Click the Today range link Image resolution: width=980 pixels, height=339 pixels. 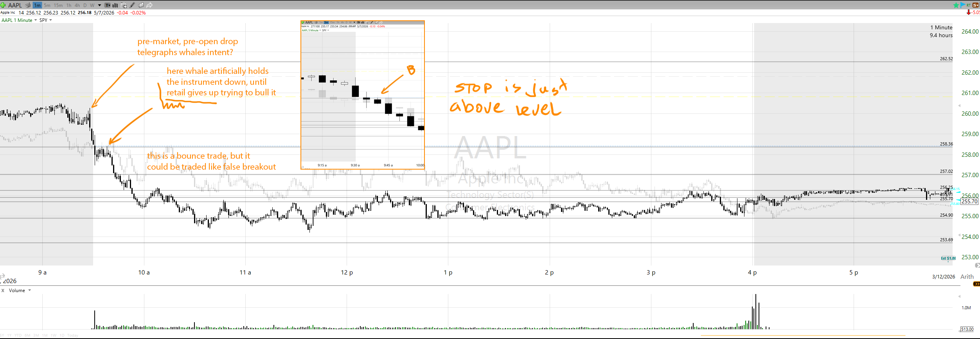point(73,335)
